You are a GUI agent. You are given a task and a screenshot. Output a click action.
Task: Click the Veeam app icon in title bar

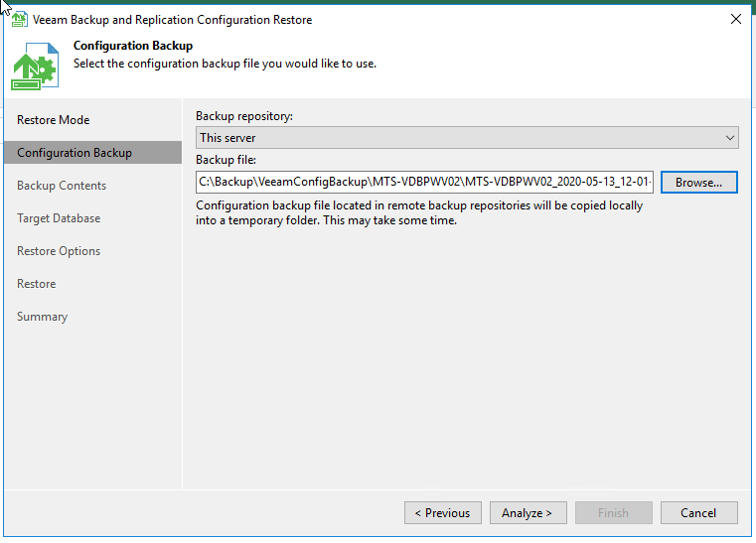18,19
